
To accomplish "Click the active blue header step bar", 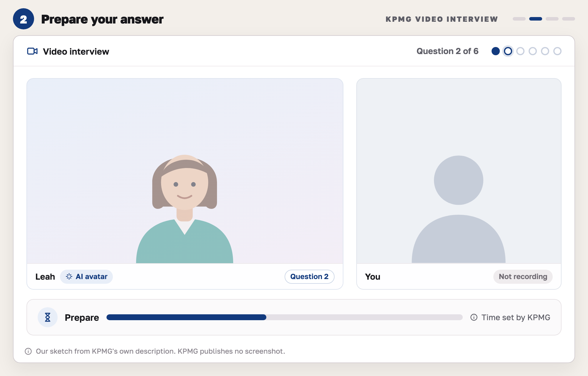I will tap(536, 19).
